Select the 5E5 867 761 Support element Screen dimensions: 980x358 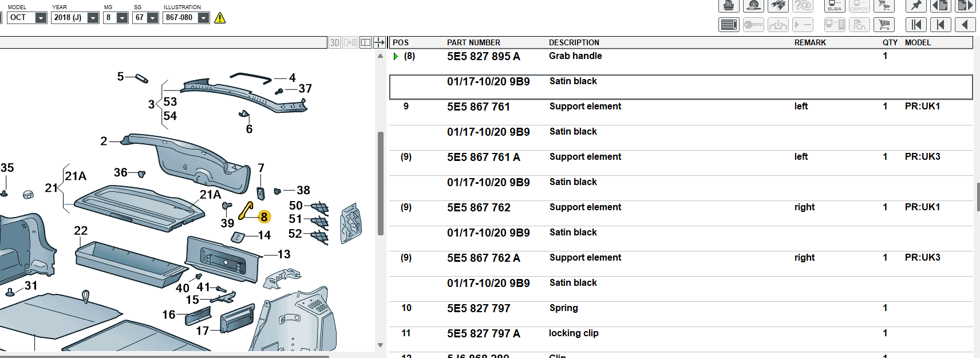[479, 107]
